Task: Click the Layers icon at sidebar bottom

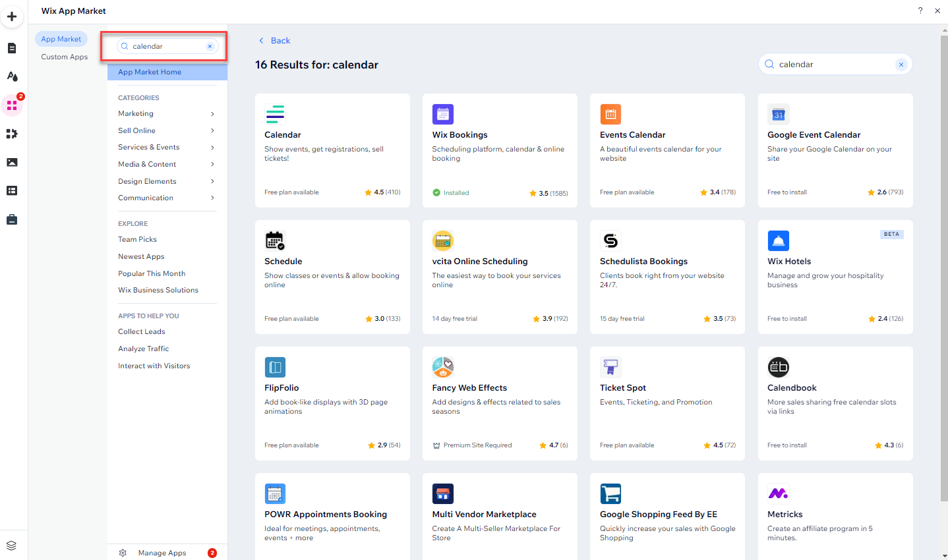Action: coord(12,545)
